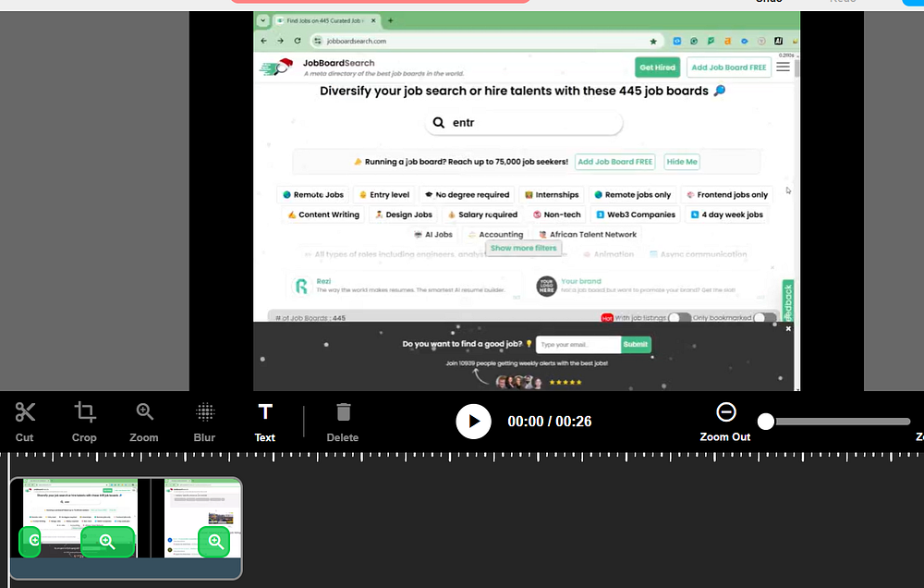
Task: Select the Salary required filter
Action: coord(482,214)
